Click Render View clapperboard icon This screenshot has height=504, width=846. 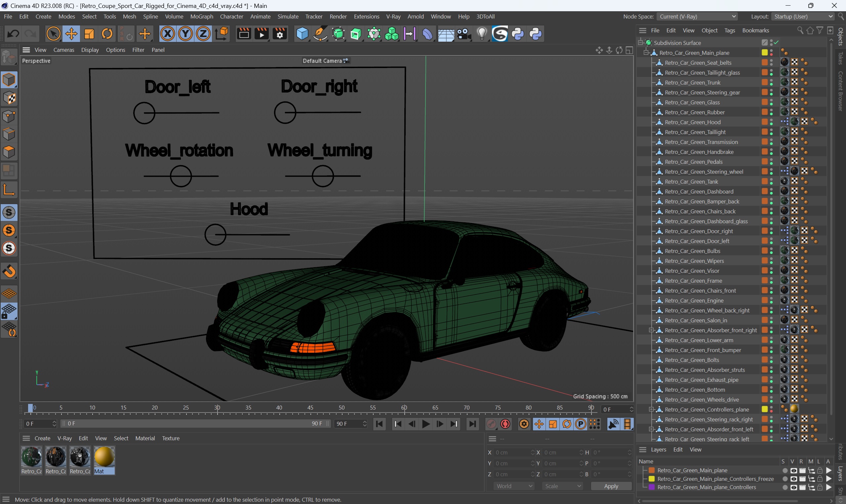244,34
